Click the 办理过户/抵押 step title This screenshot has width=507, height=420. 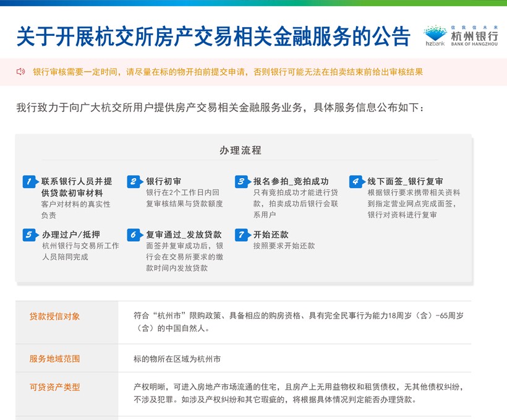(70, 235)
